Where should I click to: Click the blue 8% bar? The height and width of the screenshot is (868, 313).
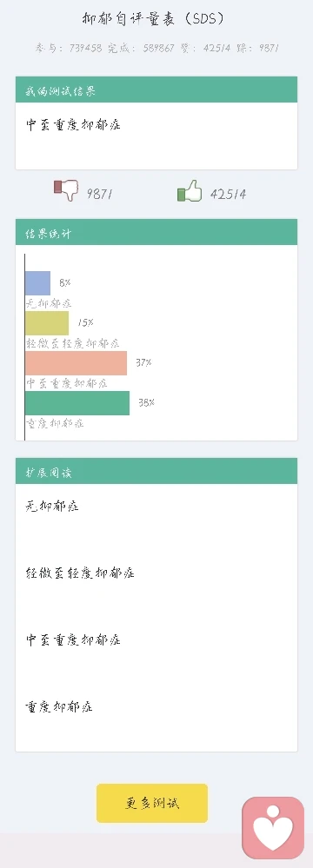point(37,283)
